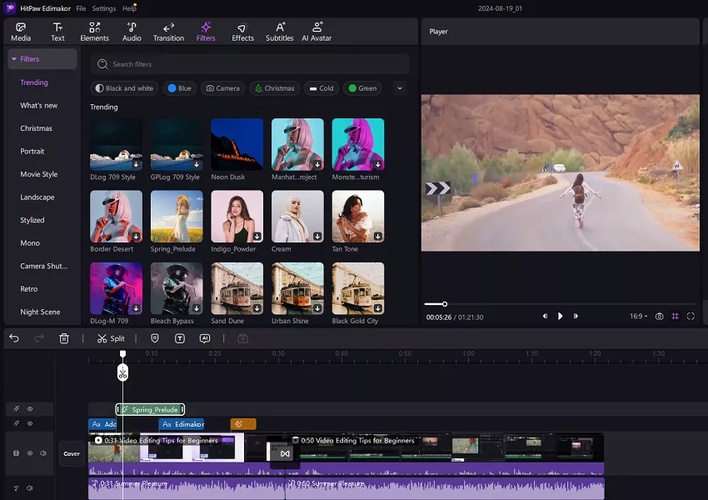Download the Black Gold City filter
The image size is (708, 500).
[x=378, y=308]
